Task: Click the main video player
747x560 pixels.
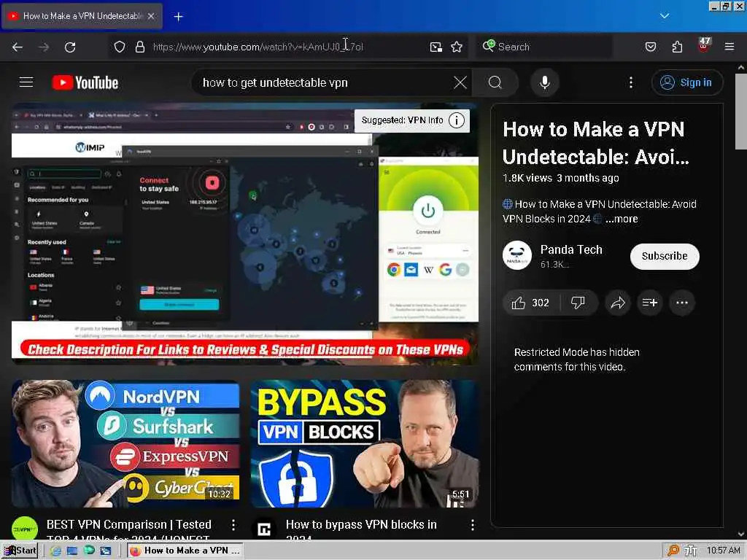Action: pos(245,233)
